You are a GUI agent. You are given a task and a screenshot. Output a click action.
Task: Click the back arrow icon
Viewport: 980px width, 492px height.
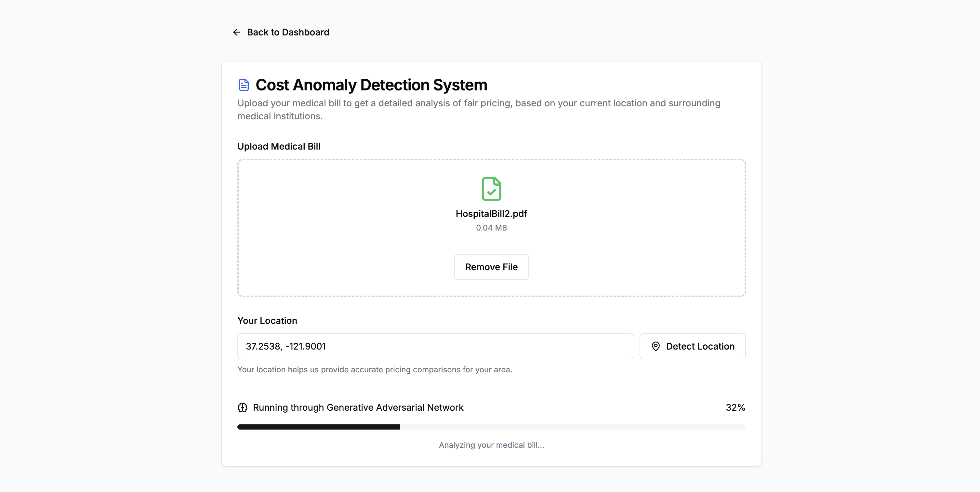[236, 32]
